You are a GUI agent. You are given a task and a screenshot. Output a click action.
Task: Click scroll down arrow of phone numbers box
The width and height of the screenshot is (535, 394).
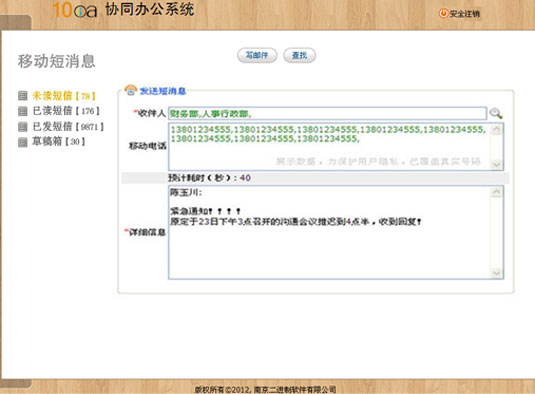(496, 164)
